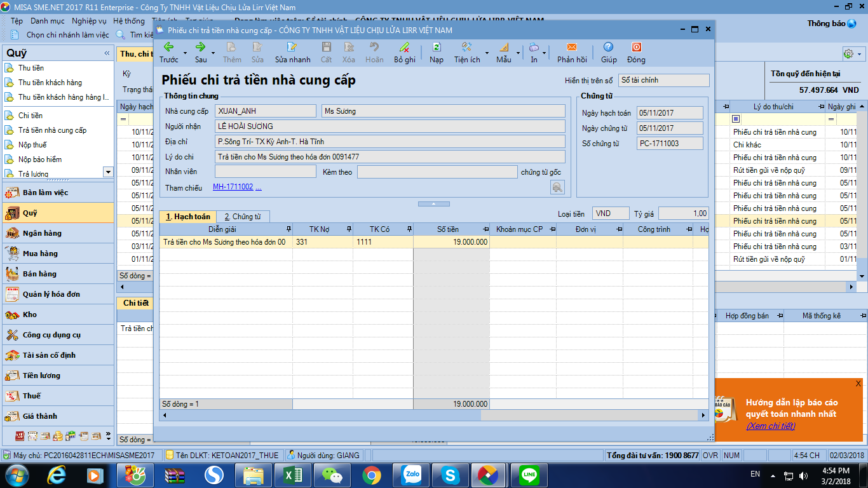This screenshot has height=488, width=868.
Task: Click Chọn chi nhánh làm việc button
Action: [x=61, y=35]
